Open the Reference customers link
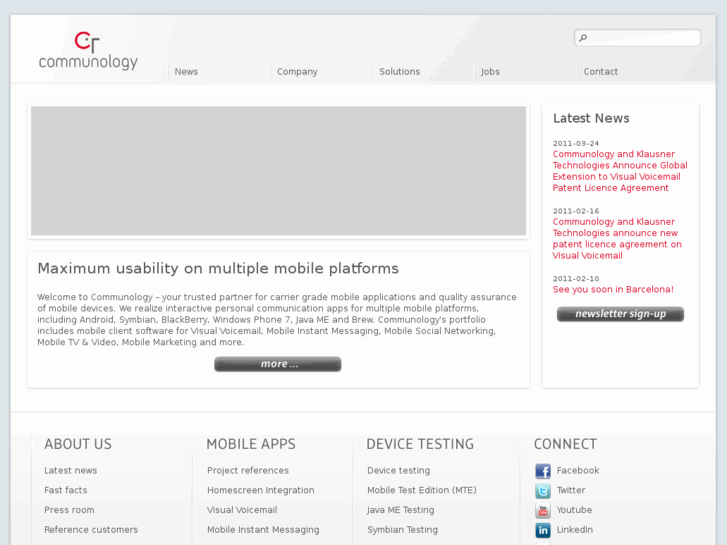The image size is (727, 545). tap(91, 529)
